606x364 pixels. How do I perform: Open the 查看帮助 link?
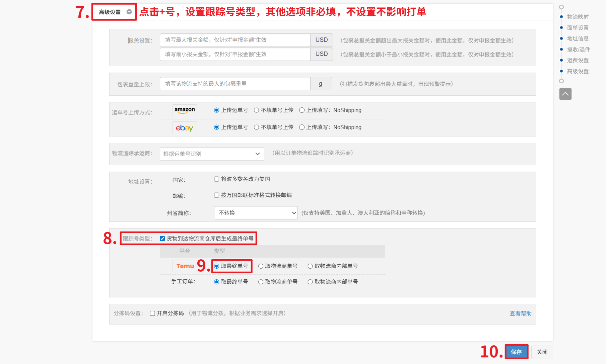pos(520,313)
